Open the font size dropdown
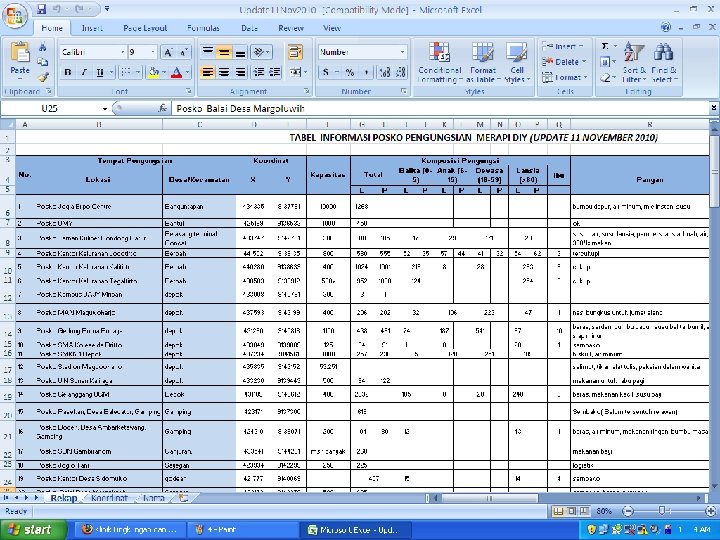 (x=153, y=52)
